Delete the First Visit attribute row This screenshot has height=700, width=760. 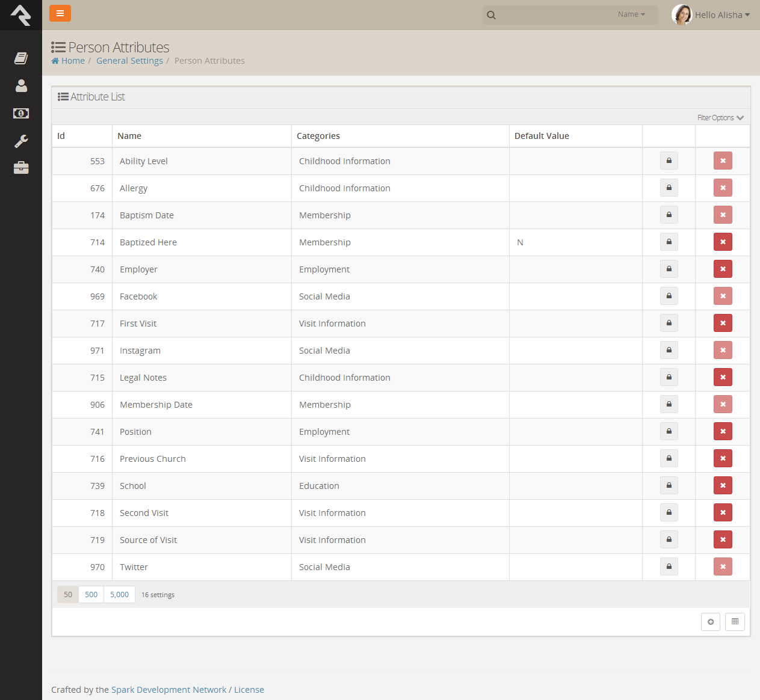pos(723,323)
